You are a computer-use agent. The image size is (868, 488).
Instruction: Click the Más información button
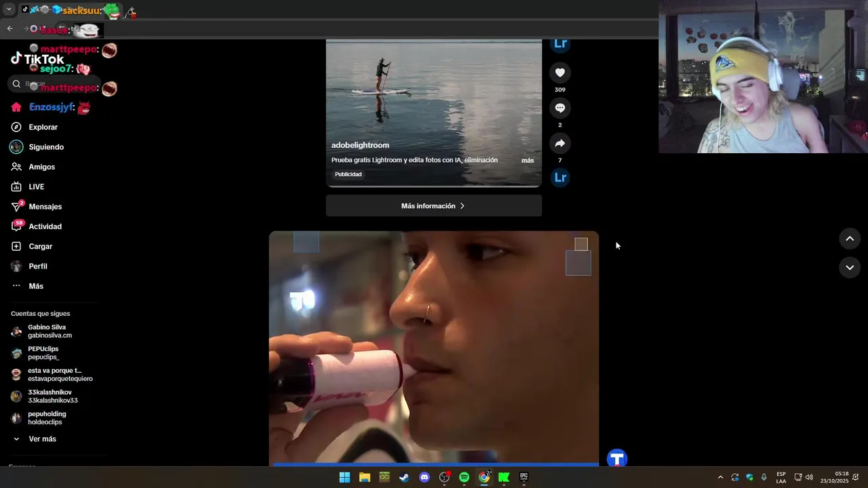click(x=433, y=206)
